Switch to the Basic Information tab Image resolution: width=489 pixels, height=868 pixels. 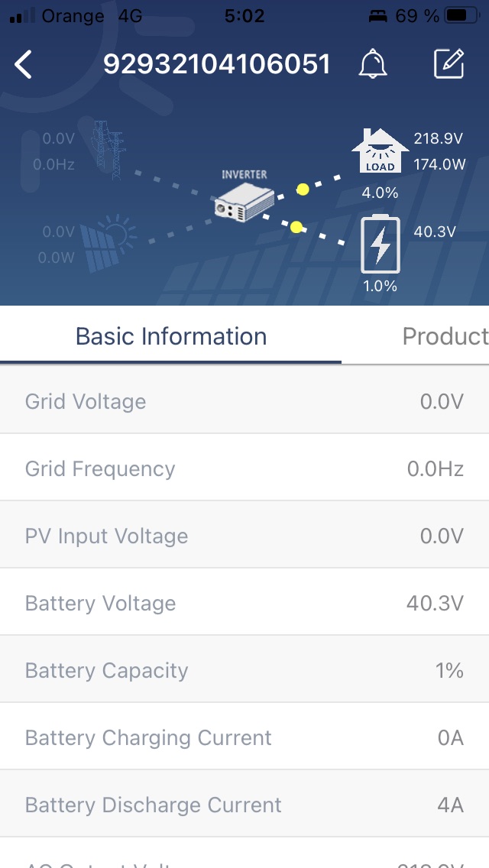click(x=171, y=336)
